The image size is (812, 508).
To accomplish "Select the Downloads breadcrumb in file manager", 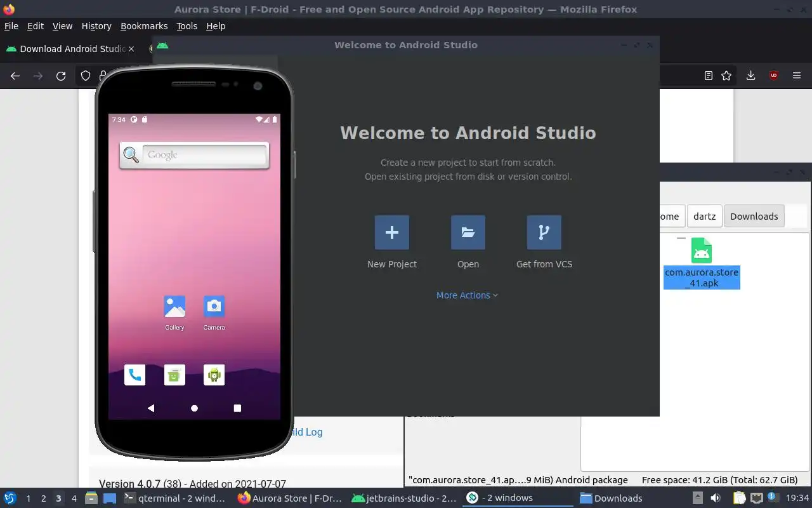I will pos(754,216).
